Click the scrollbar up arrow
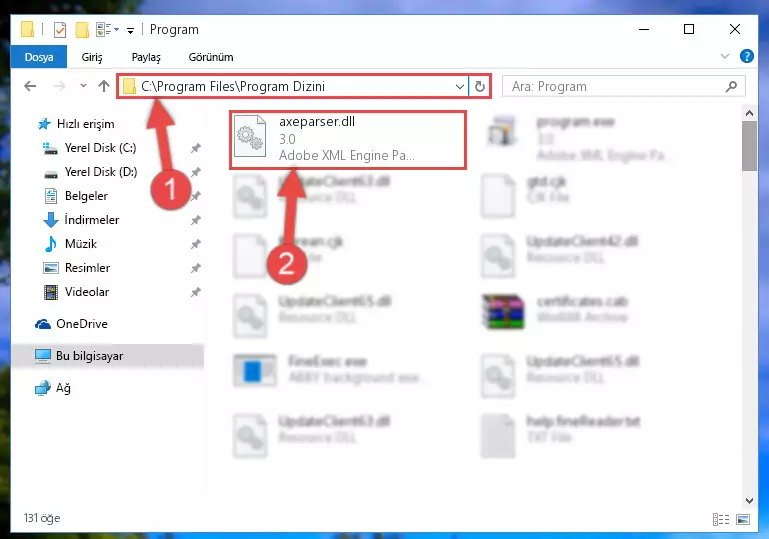The width and height of the screenshot is (769, 539). coord(749,113)
